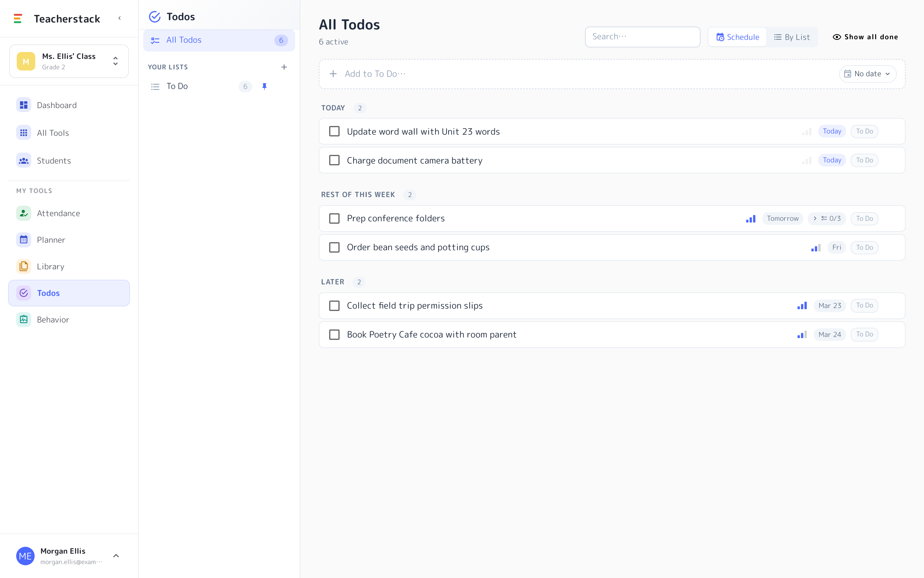The width and height of the screenshot is (924, 578).
Task: Click the LATER section header
Action: click(x=333, y=282)
